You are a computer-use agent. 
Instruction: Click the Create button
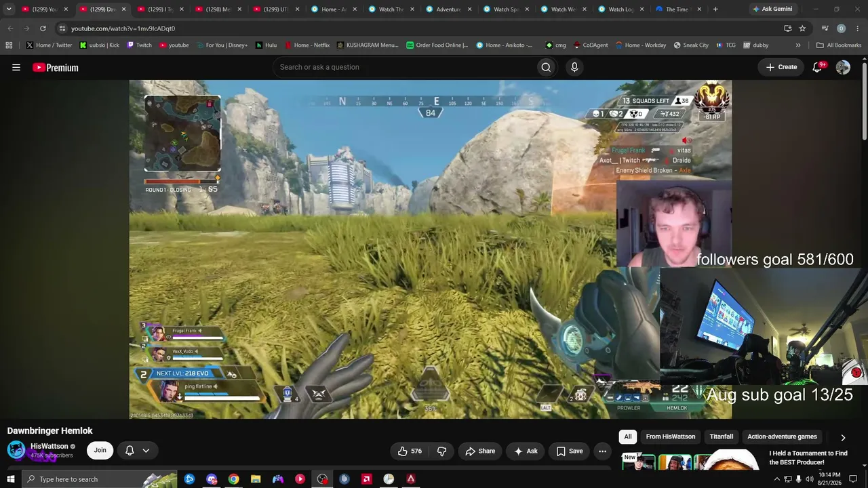(781, 67)
